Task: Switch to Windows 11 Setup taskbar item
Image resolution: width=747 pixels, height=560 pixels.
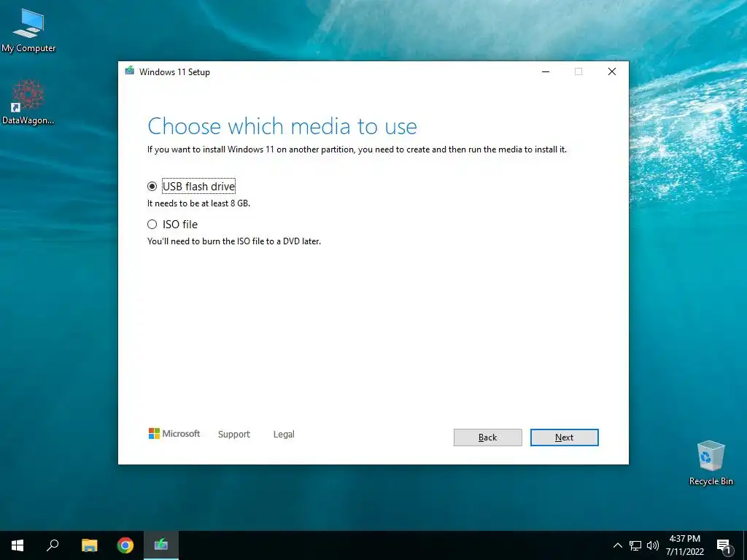Action: coord(161,545)
